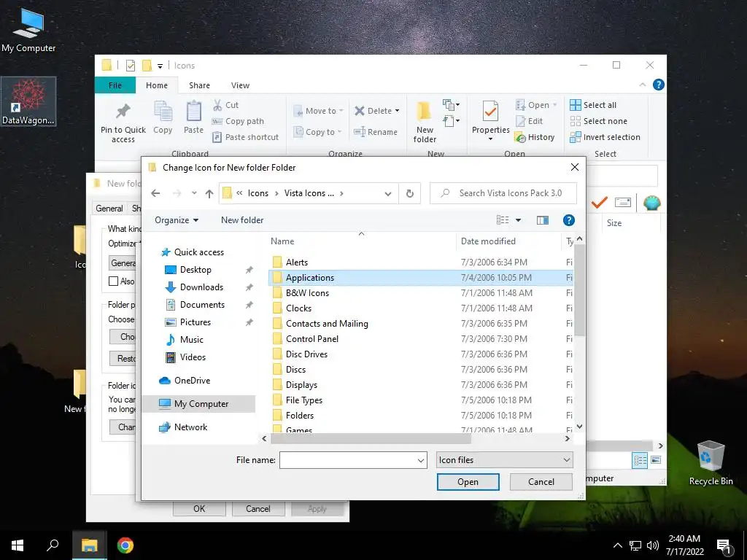Click Select none in ribbon
Screen dimensions: 747x560
click(599, 121)
